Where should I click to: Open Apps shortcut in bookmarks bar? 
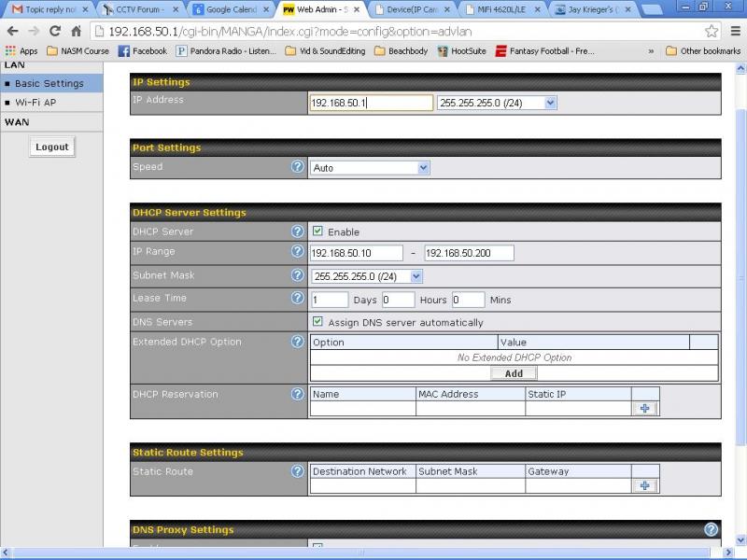[x=21, y=51]
